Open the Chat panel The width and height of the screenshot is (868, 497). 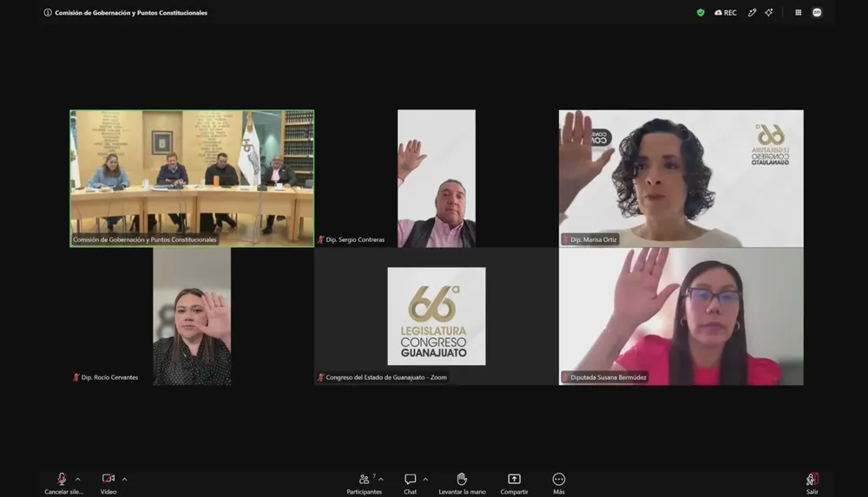coord(411,483)
